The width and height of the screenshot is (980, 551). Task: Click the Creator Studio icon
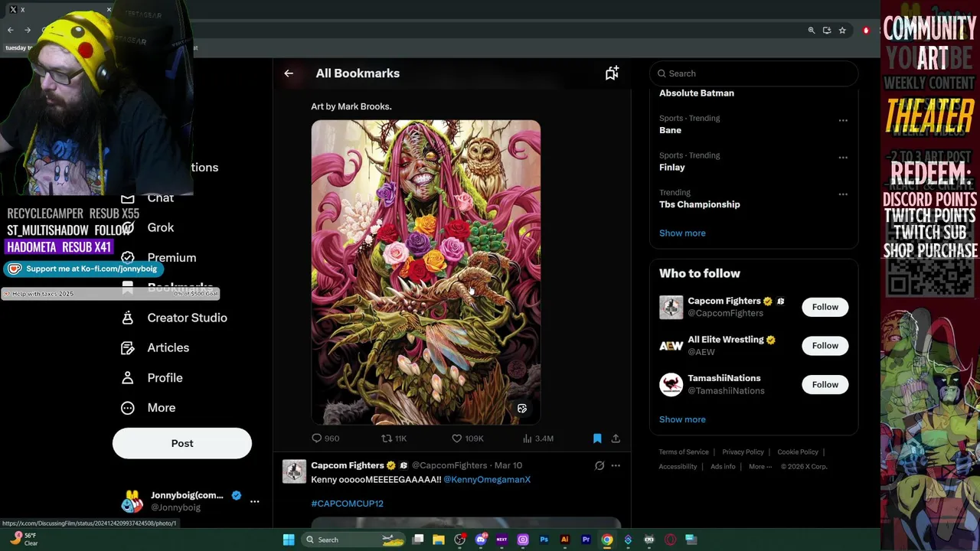coord(128,318)
